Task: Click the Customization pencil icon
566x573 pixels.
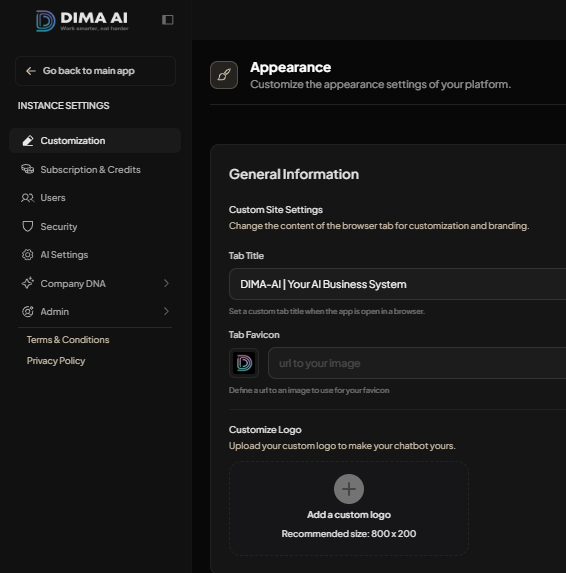Action: [28, 141]
